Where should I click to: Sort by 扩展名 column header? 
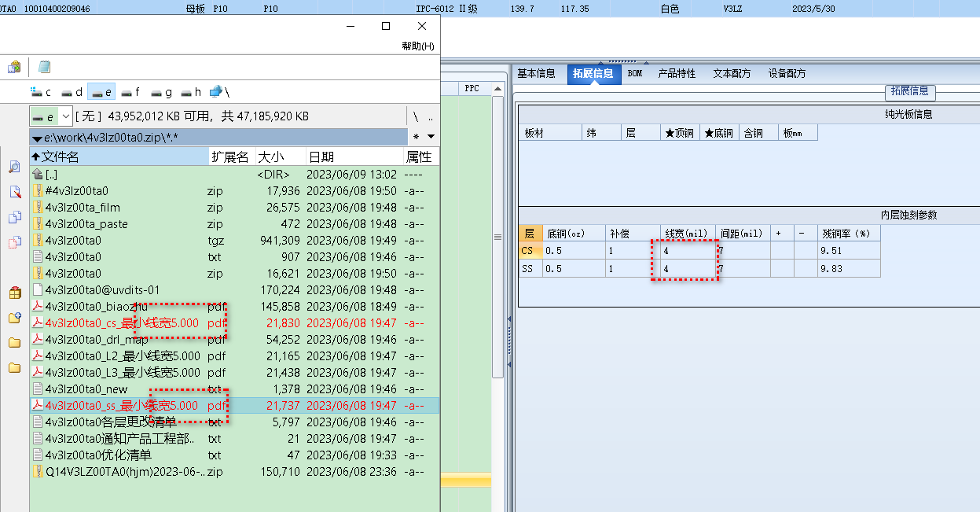230,157
